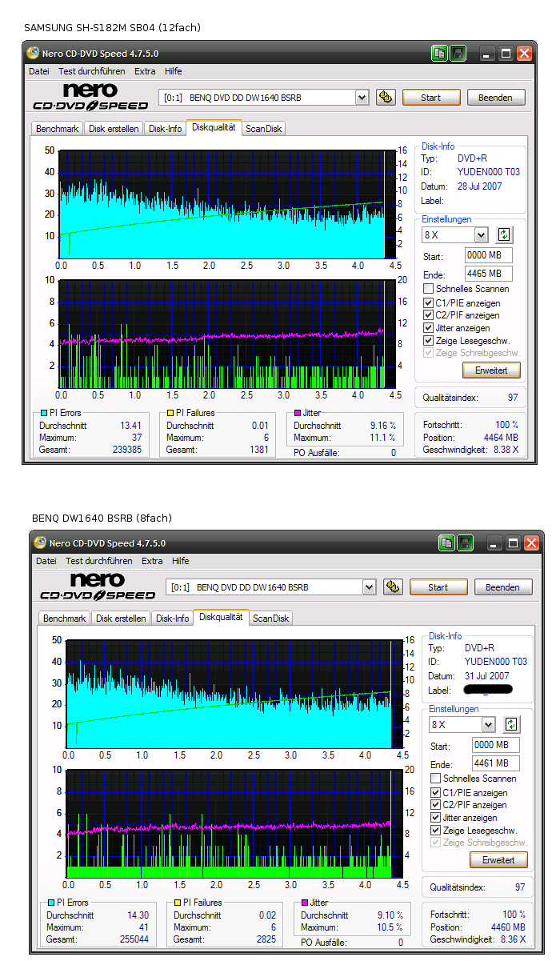Click the PI Failures Gesamt value 2825
Image resolution: width=560 pixels, height=961 pixels.
click(x=266, y=940)
